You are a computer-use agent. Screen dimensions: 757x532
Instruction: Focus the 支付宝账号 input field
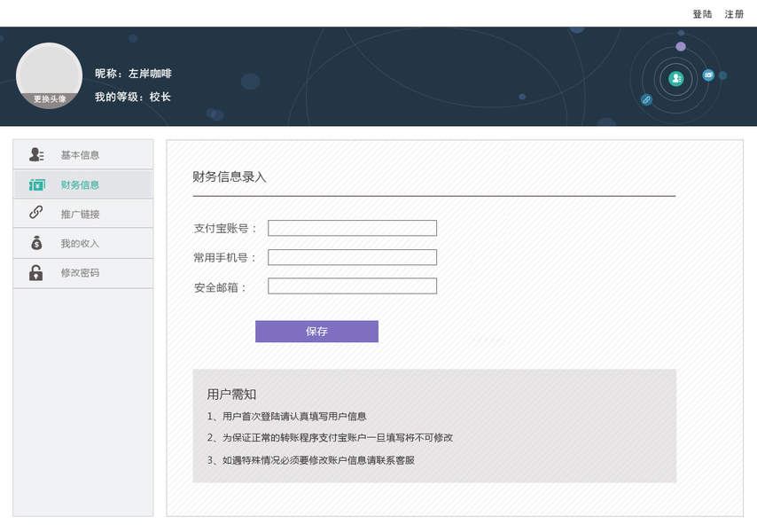pyautogui.click(x=352, y=228)
